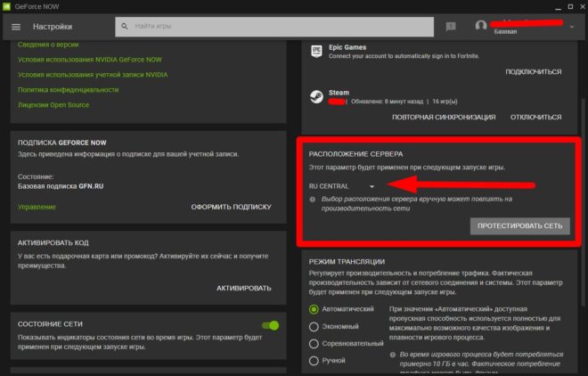Click the info icon near server warning
Viewport: 588px width, 376px height.
tap(313, 199)
